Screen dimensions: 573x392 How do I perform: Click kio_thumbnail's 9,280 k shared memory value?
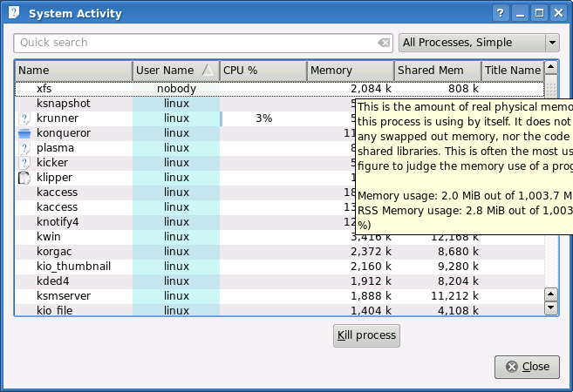pyautogui.click(x=458, y=267)
